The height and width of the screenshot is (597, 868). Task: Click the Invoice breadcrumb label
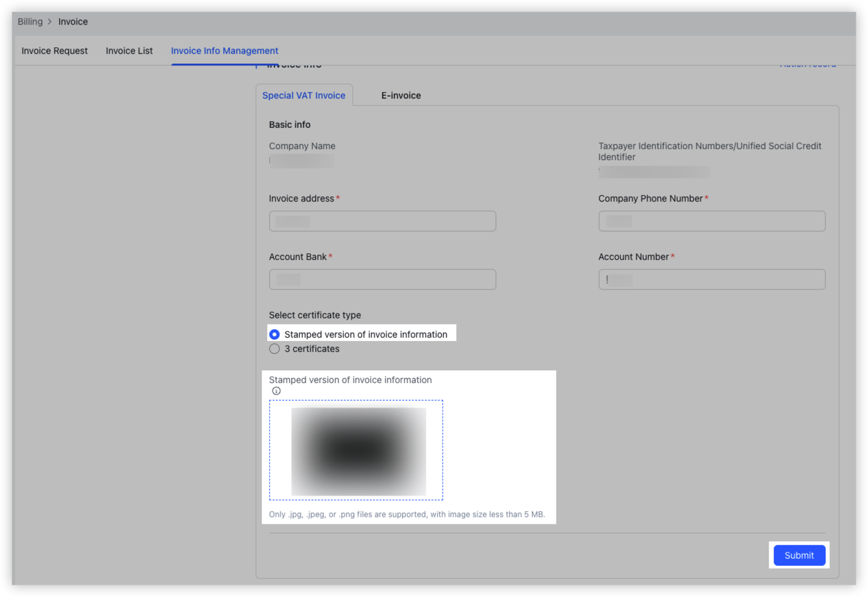(73, 21)
